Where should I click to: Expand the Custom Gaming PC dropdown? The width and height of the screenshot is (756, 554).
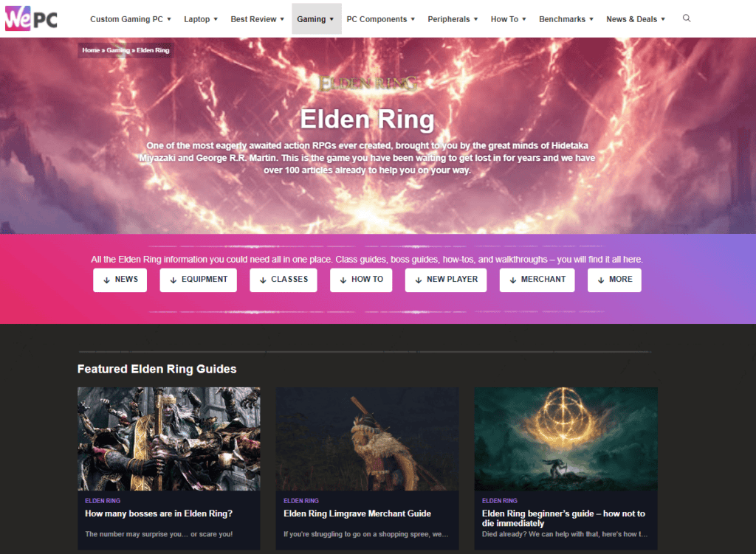point(131,19)
